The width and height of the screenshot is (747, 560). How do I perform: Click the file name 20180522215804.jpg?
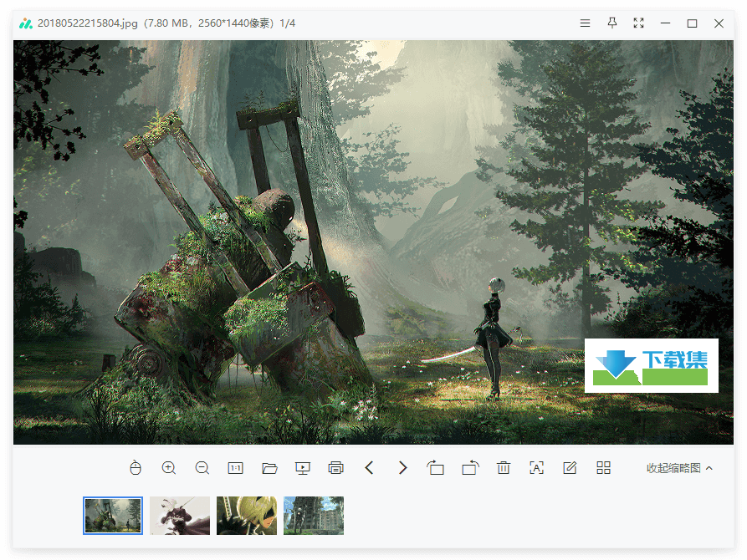88,23
